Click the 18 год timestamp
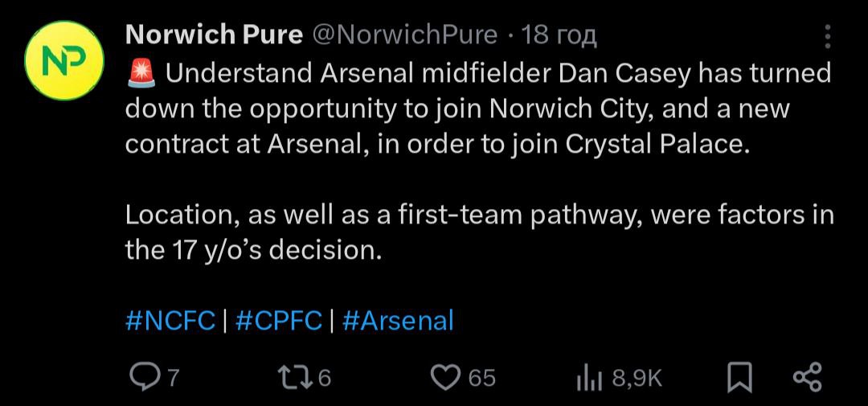868x406 pixels. [x=559, y=35]
